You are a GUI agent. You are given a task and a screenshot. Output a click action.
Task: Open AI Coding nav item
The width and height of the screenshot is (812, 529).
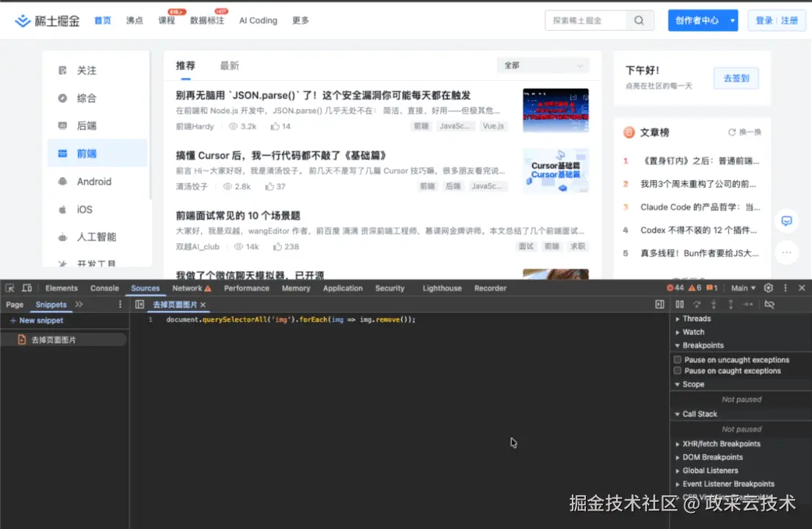(258, 21)
